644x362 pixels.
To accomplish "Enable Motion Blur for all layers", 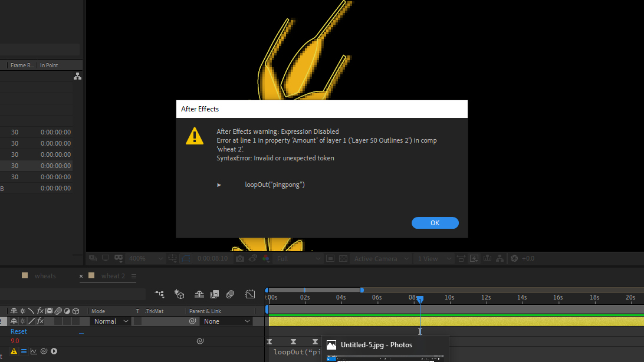I will (230, 294).
